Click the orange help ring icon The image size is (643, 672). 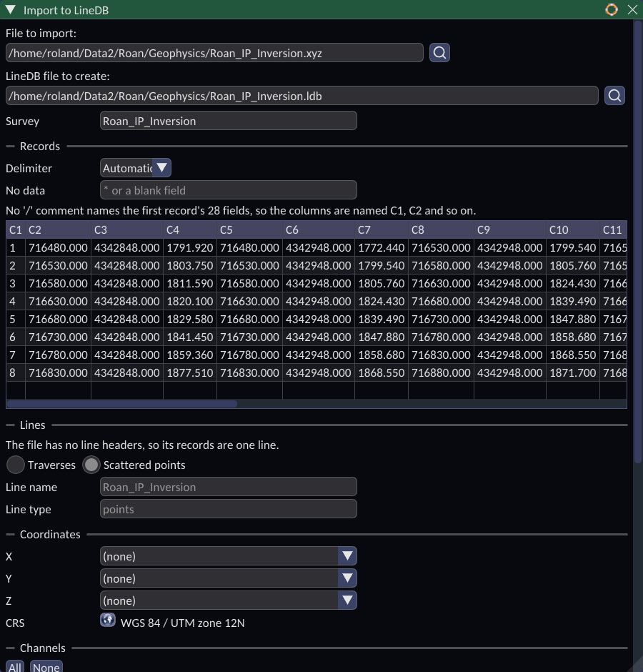[x=612, y=9]
